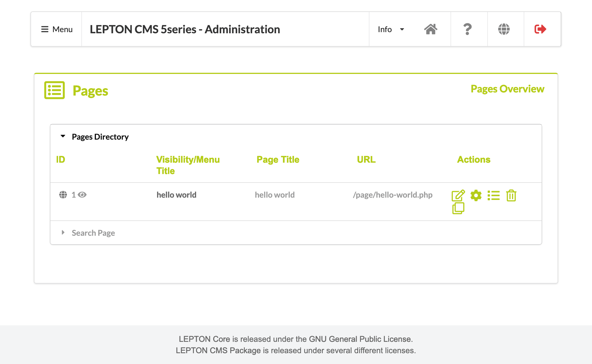The width and height of the screenshot is (592, 364).
Task: Click Pages Overview link
Action: pos(507,89)
